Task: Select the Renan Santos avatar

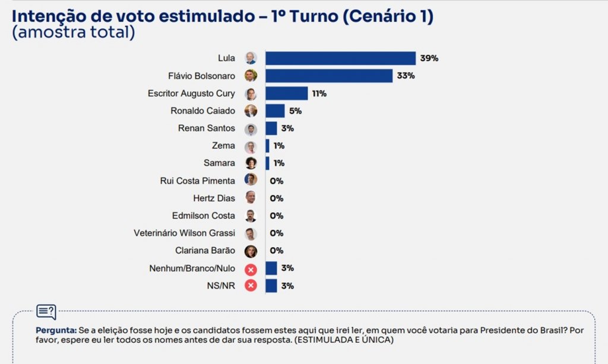Action: (251, 128)
